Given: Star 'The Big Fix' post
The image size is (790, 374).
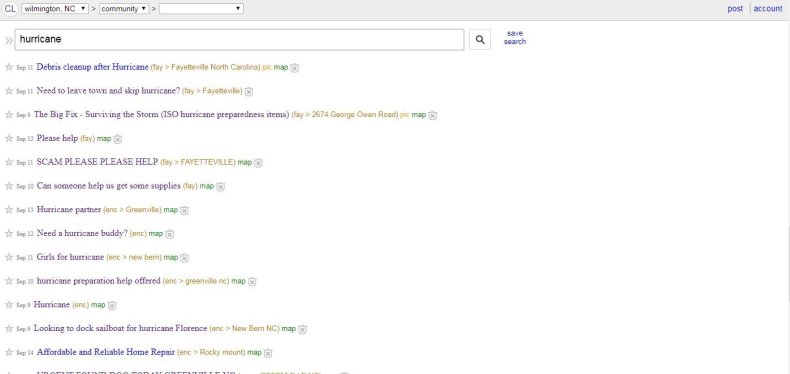Looking at the screenshot, I should [9, 114].
